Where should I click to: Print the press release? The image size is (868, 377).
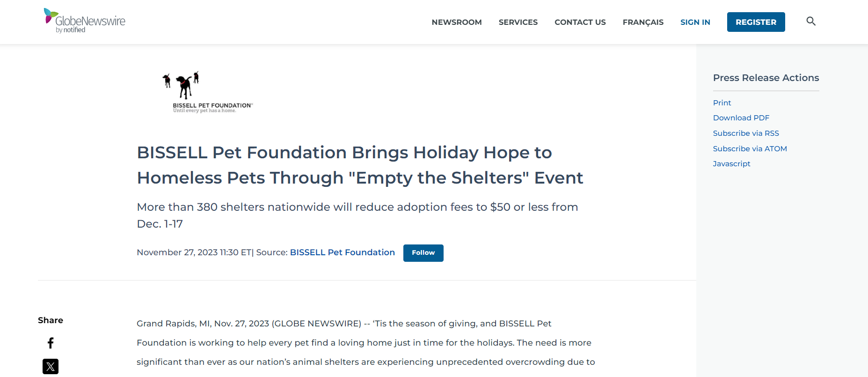pyautogui.click(x=722, y=103)
